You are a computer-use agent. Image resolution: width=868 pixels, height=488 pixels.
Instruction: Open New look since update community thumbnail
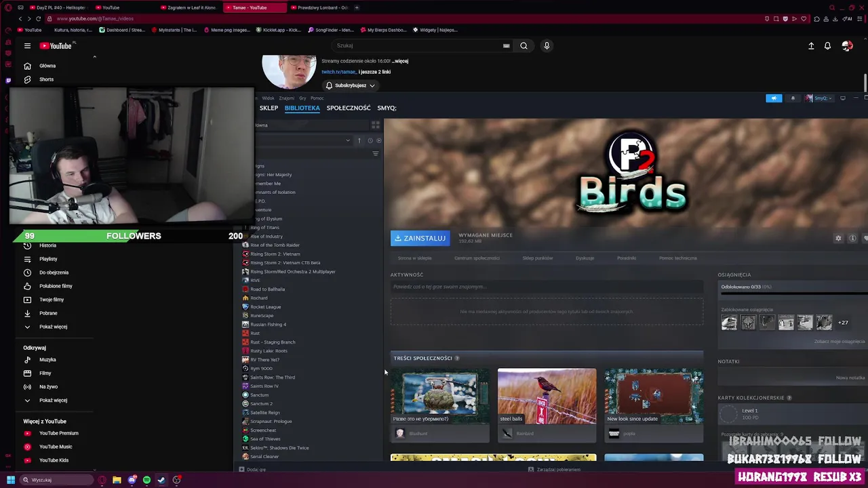(654, 396)
